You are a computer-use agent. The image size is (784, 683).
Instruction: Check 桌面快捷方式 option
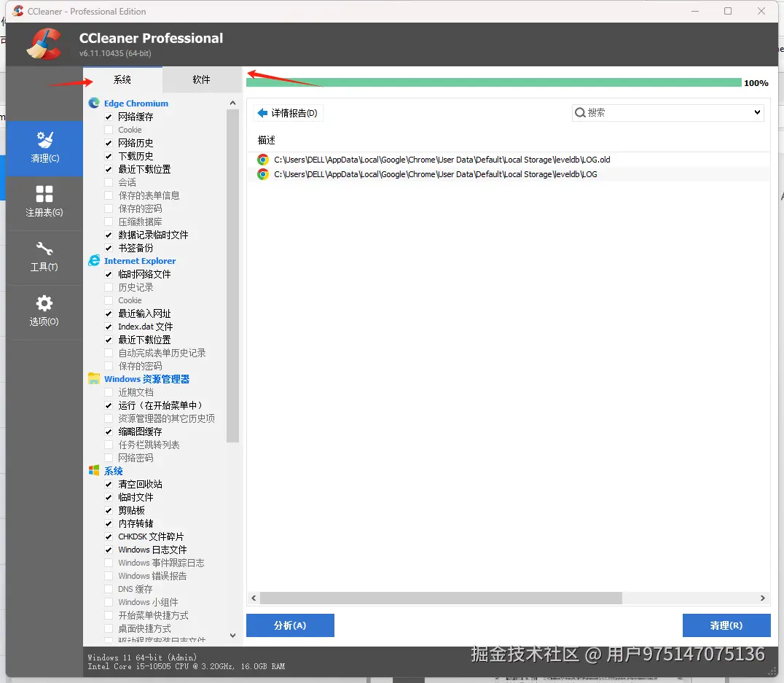109,628
